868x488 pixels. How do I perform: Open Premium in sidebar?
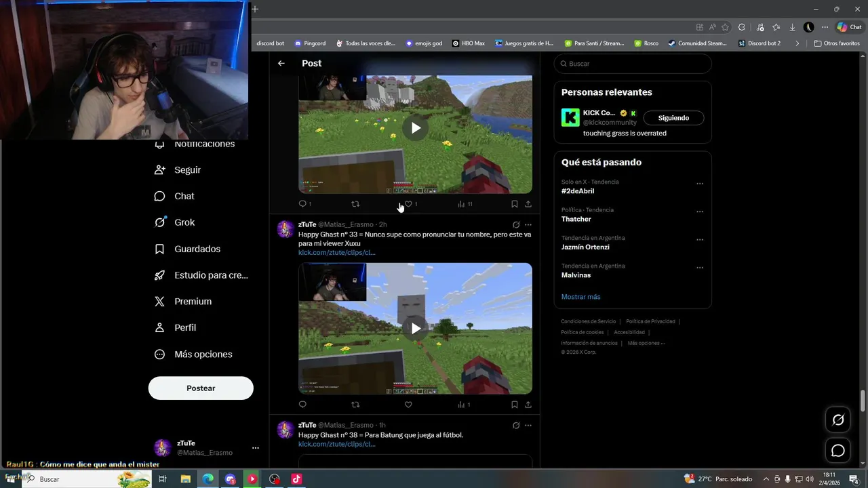[183, 302]
